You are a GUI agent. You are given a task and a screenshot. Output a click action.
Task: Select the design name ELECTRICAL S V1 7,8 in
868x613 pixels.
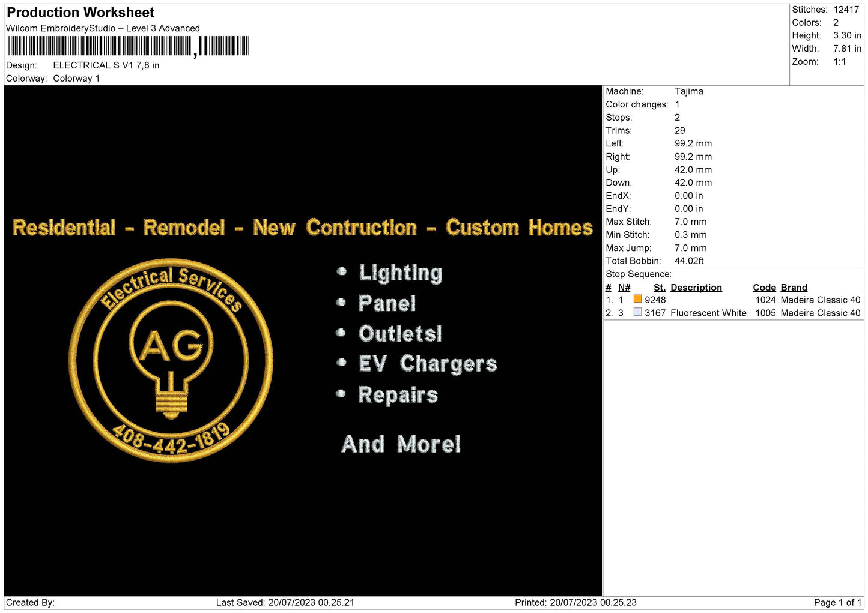pyautogui.click(x=106, y=65)
